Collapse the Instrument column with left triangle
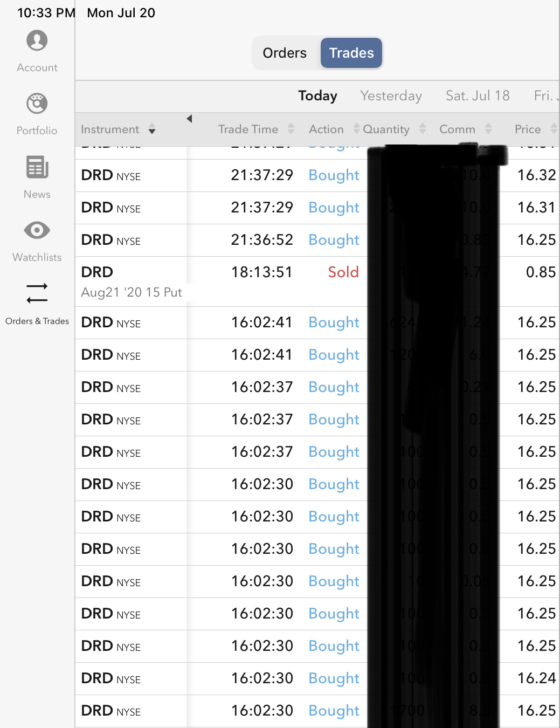The width and height of the screenshot is (560, 728). pyautogui.click(x=189, y=119)
